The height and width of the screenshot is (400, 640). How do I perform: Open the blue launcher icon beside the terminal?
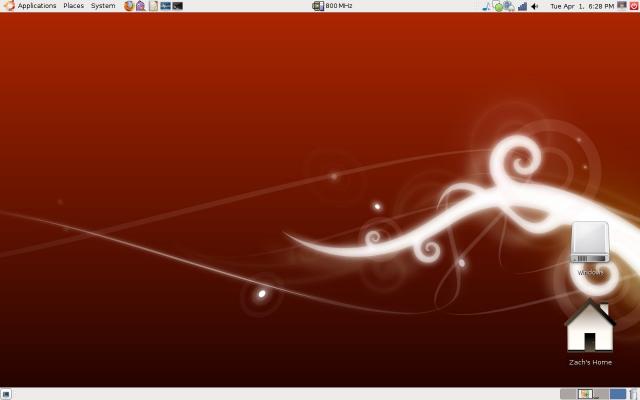pyautogui.click(x=165, y=6)
